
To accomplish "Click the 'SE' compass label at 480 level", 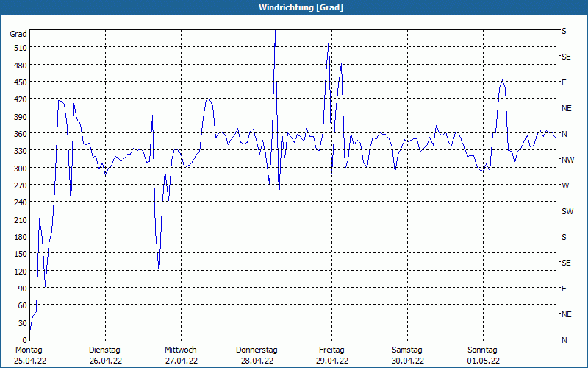I will coord(566,57).
